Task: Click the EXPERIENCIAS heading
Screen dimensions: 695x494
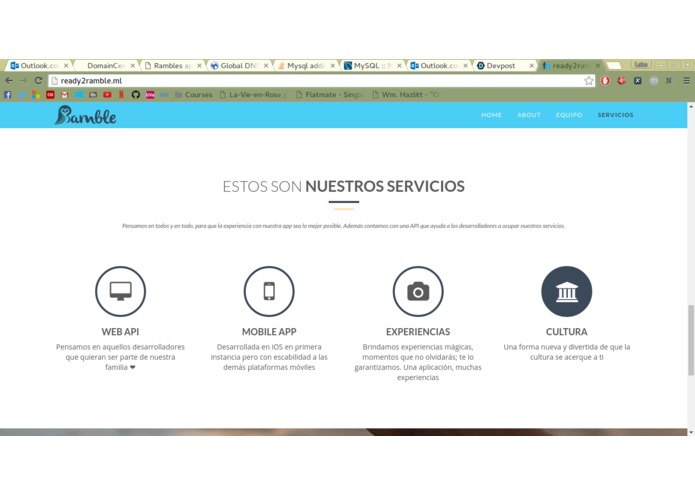Action: click(418, 332)
